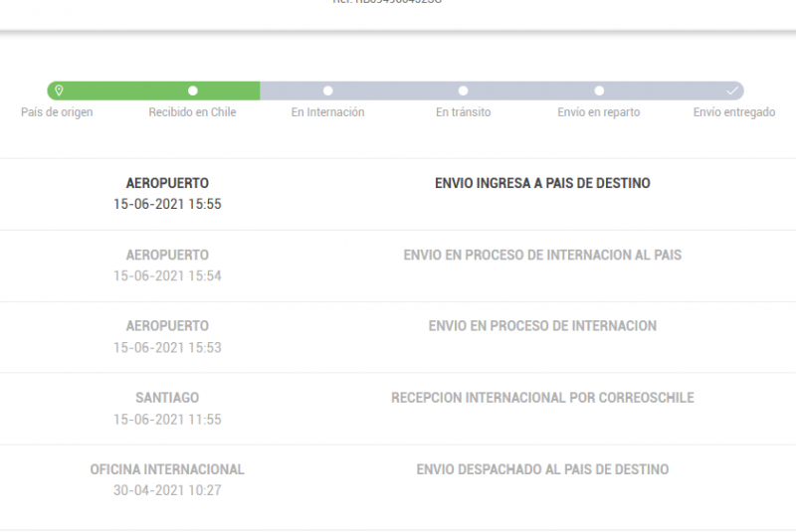The width and height of the screenshot is (796, 532).
Task: Click the 15-06-2021 15:53 timestamp
Action: [167, 347]
